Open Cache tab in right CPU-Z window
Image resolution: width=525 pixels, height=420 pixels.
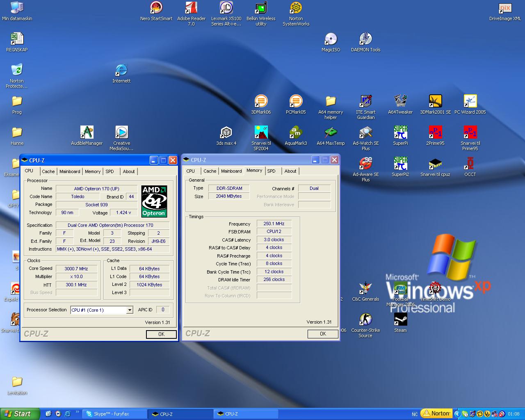210,171
